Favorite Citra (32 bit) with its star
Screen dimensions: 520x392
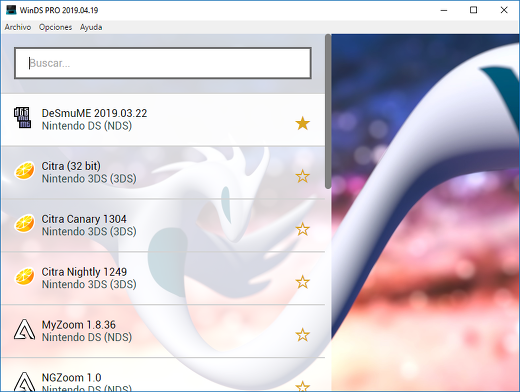[x=302, y=176]
